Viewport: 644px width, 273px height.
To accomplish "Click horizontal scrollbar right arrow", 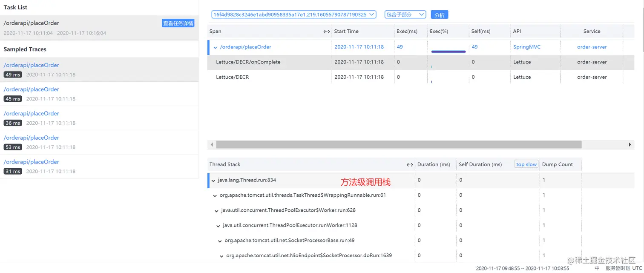I will tap(630, 145).
